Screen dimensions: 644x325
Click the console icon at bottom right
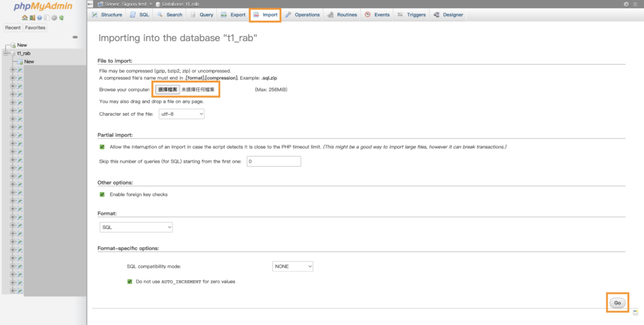click(636, 312)
